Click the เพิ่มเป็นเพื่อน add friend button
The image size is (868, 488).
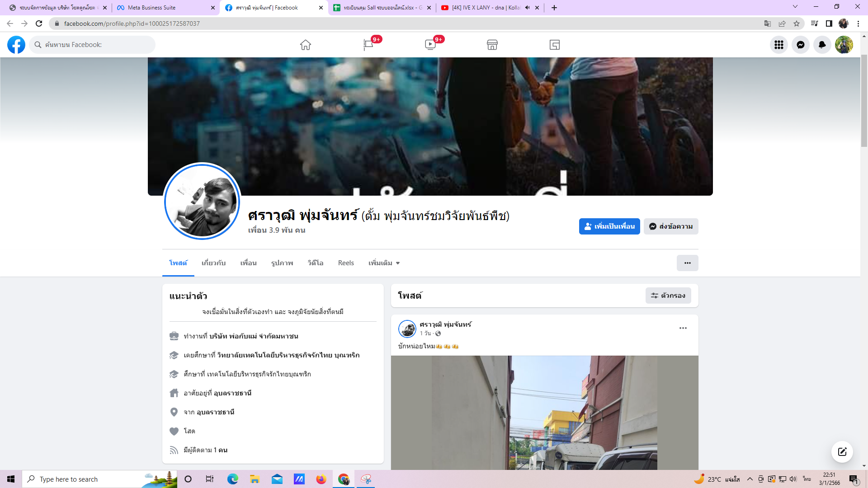[609, 226]
